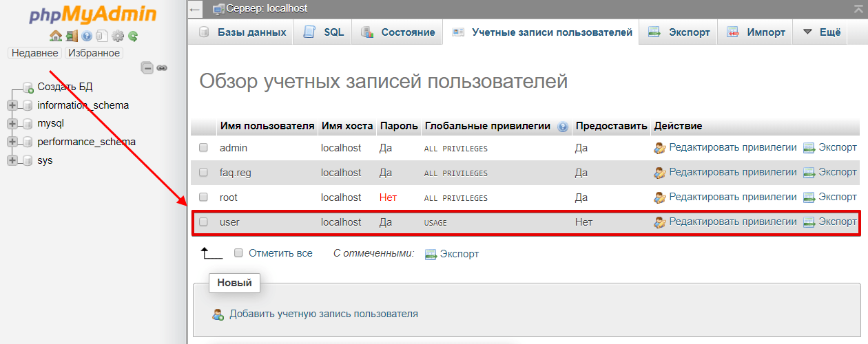The height and width of the screenshot is (344, 868).
Task: Click Редактировать привилегии for user
Action: pos(733,222)
